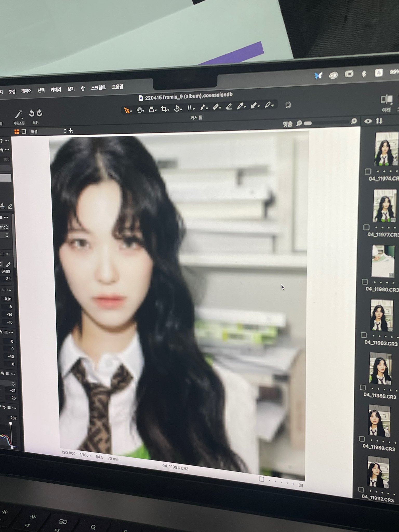Tick the color tag box for 04_11980.CR3
The image size is (399, 532).
click(365, 282)
